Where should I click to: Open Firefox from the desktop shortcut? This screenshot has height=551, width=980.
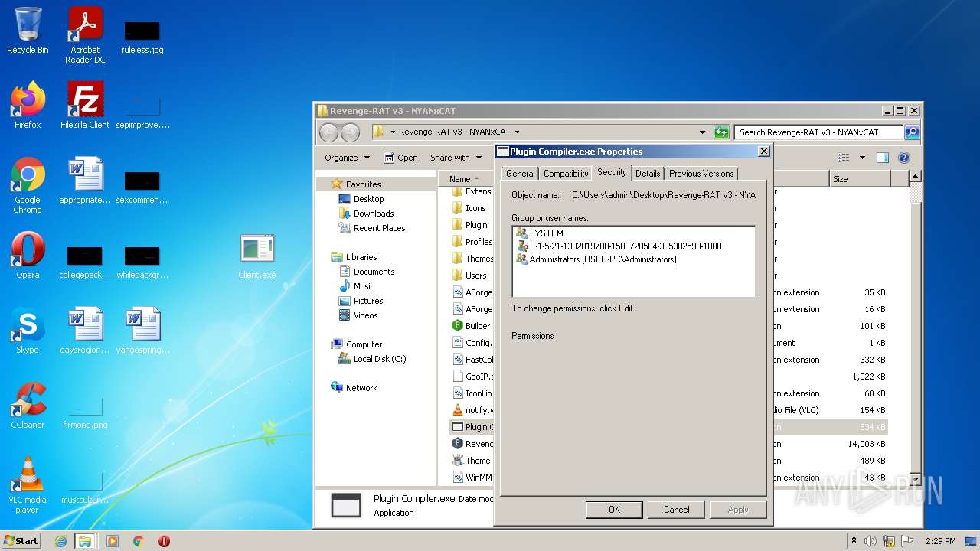pos(28,106)
